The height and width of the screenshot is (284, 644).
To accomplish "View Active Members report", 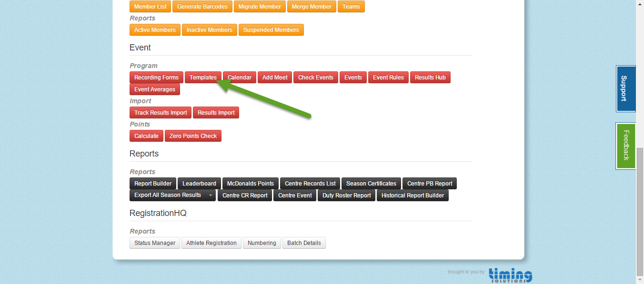I will [155, 29].
